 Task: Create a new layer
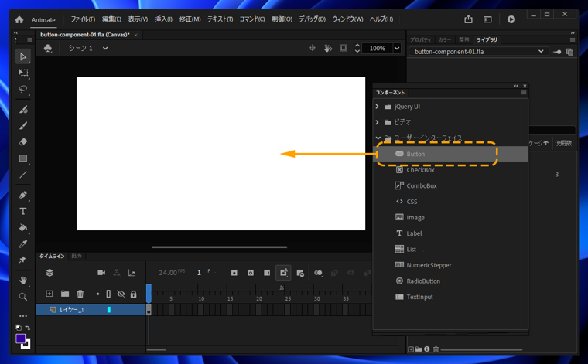tap(49, 294)
